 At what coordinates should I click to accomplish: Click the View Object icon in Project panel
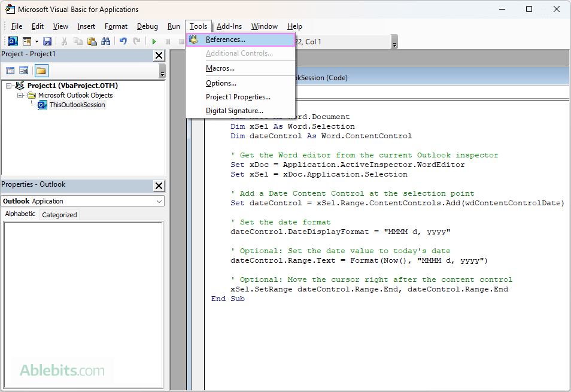[24, 71]
